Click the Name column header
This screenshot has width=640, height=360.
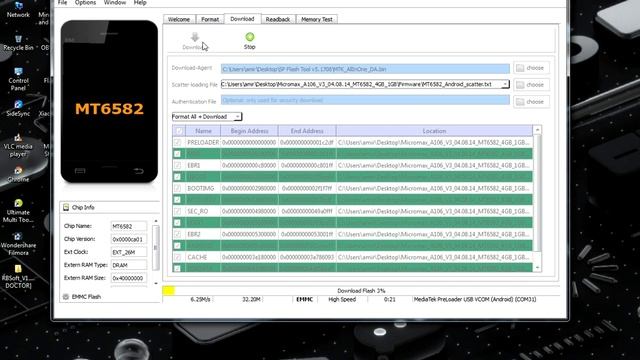pos(203,131)
